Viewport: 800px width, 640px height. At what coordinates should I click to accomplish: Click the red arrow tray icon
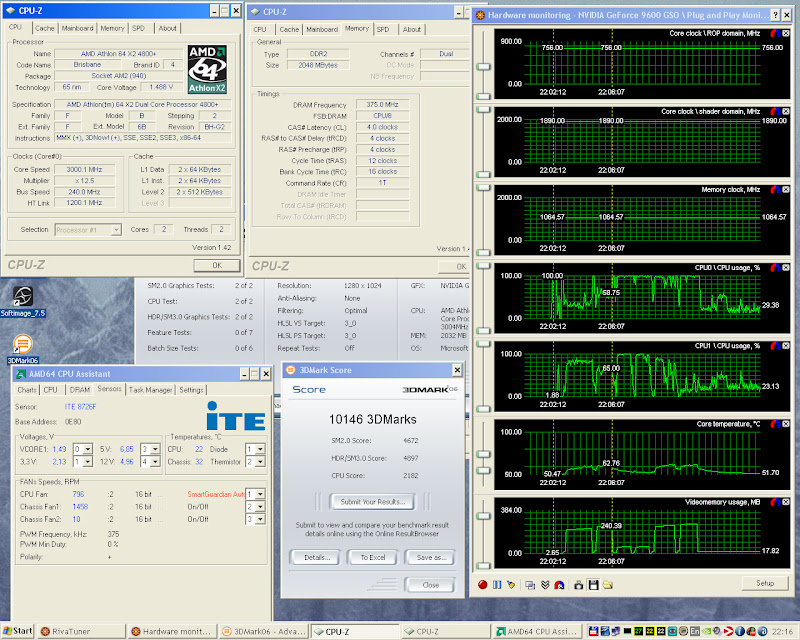(729, 631)
